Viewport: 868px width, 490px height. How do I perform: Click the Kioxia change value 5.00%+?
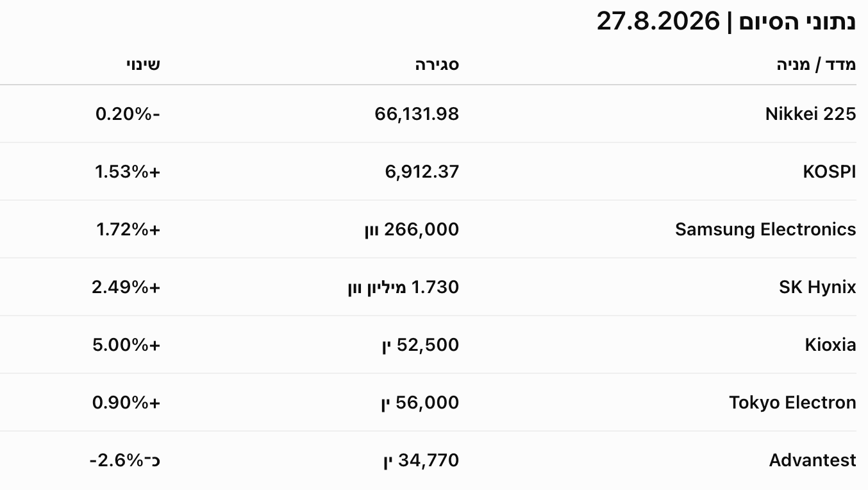point(126,344)
